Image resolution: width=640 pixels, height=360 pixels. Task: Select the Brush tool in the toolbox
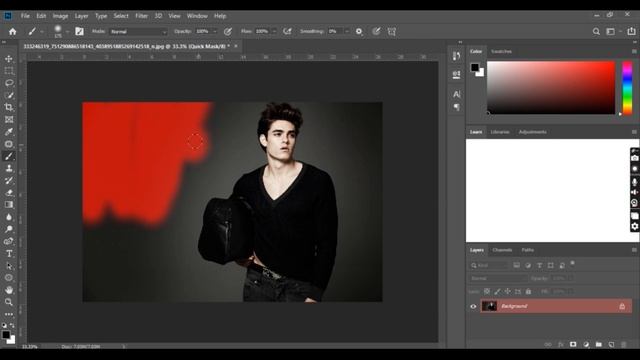(9, 156)
